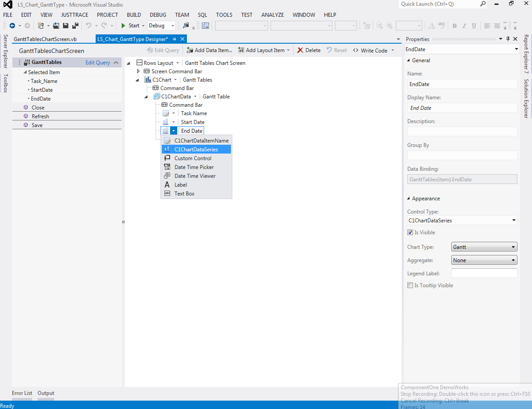
Task: Click the layout window icon after Debug
Action: (205, 26)
